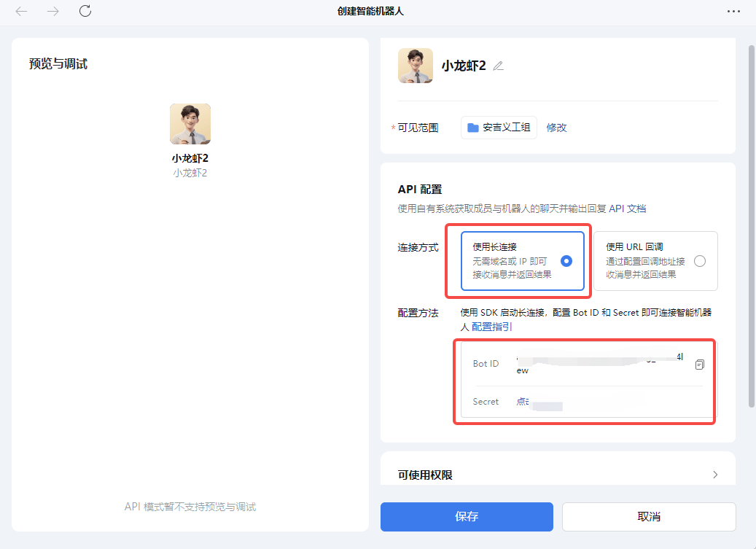Click the vertical scrollbar on the right
This screenshot has width=756, height=549.
click(751, 226)
